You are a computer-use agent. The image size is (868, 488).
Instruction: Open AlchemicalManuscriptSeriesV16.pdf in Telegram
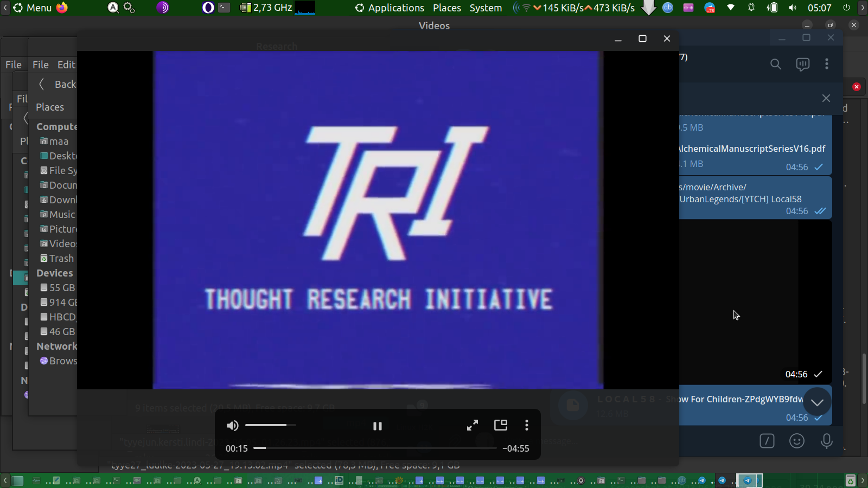(x=752, y=149)
